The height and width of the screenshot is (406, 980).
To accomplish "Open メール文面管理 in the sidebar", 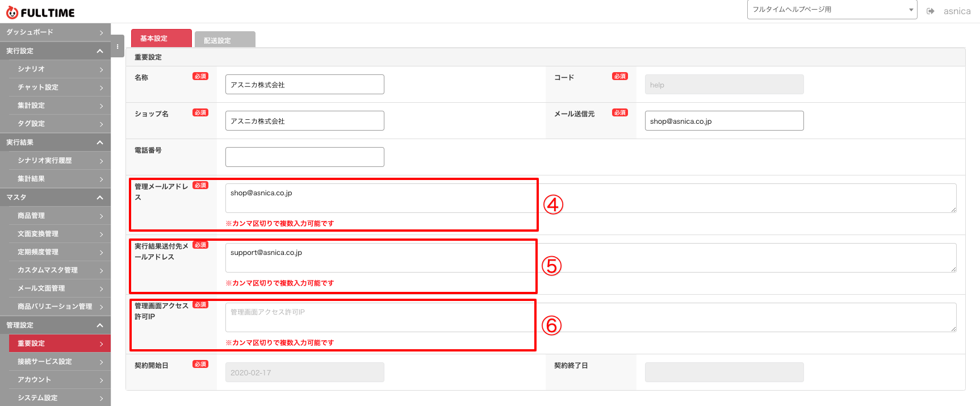I will click(60, 288).
